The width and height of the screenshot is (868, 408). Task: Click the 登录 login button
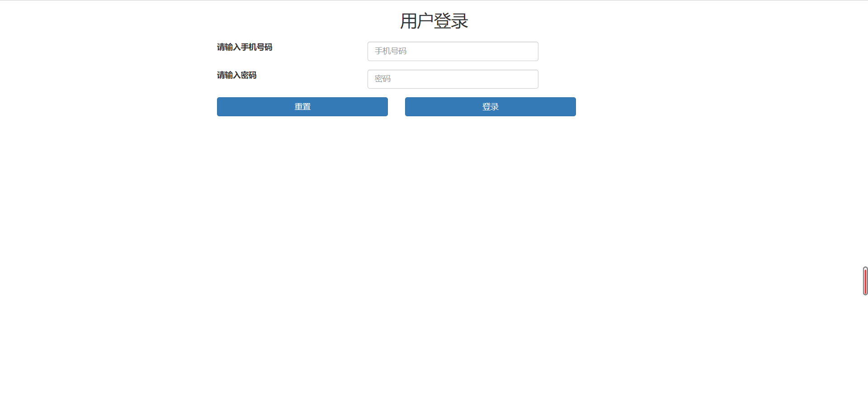(x=490, y=107)
